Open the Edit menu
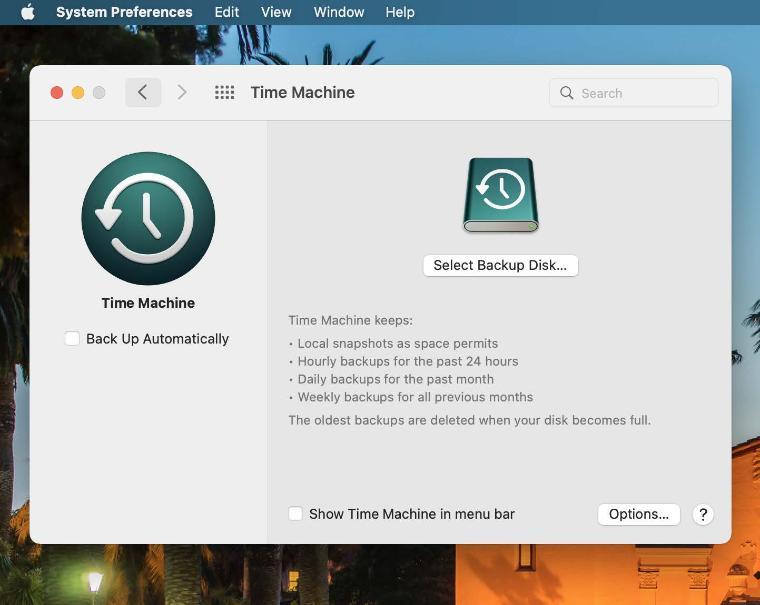This screenshot has width=760, height=605. 227,12
